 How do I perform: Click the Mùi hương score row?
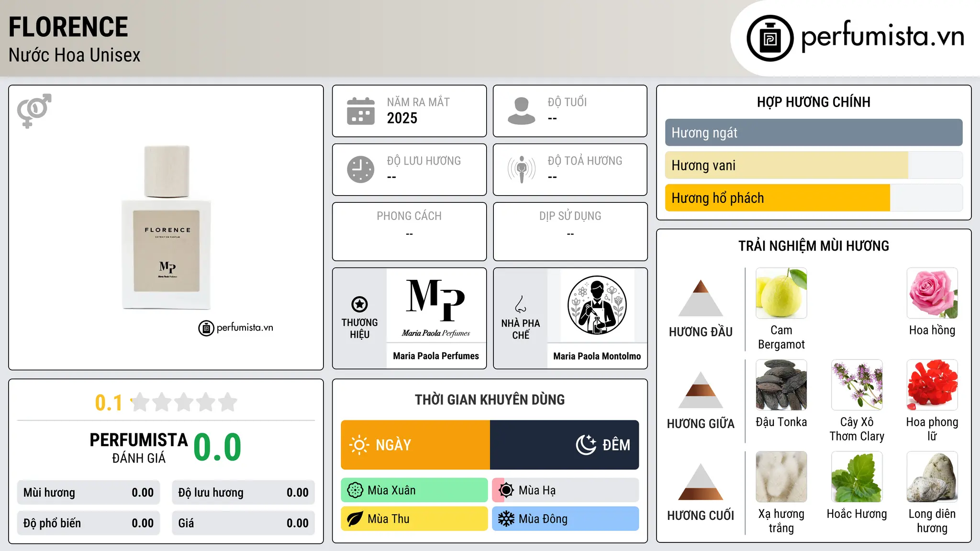89,493
